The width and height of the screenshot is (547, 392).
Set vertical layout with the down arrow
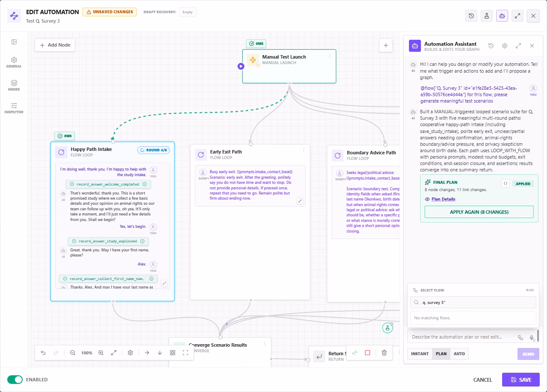[x=160, y=353]
